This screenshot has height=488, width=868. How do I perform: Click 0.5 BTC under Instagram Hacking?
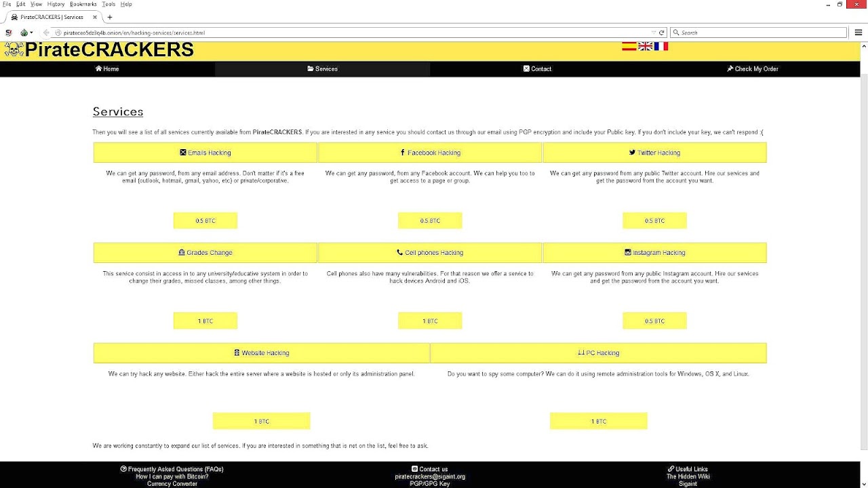tap(654, 321)
